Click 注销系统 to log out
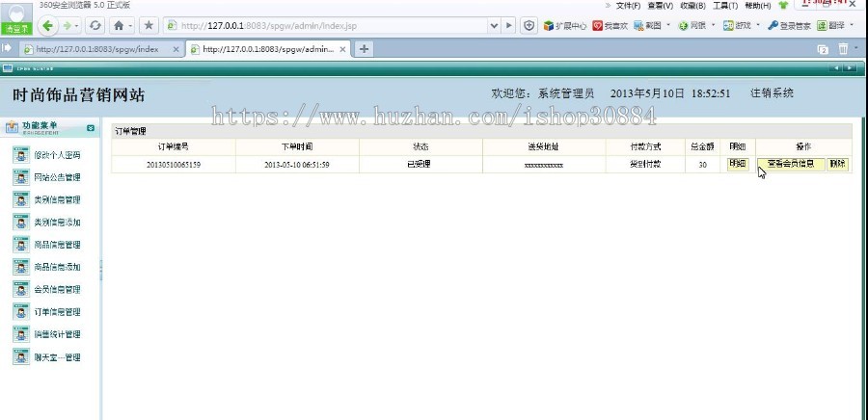Image resolution: width=868 pixels, height=420 pixels. [772, 93]
